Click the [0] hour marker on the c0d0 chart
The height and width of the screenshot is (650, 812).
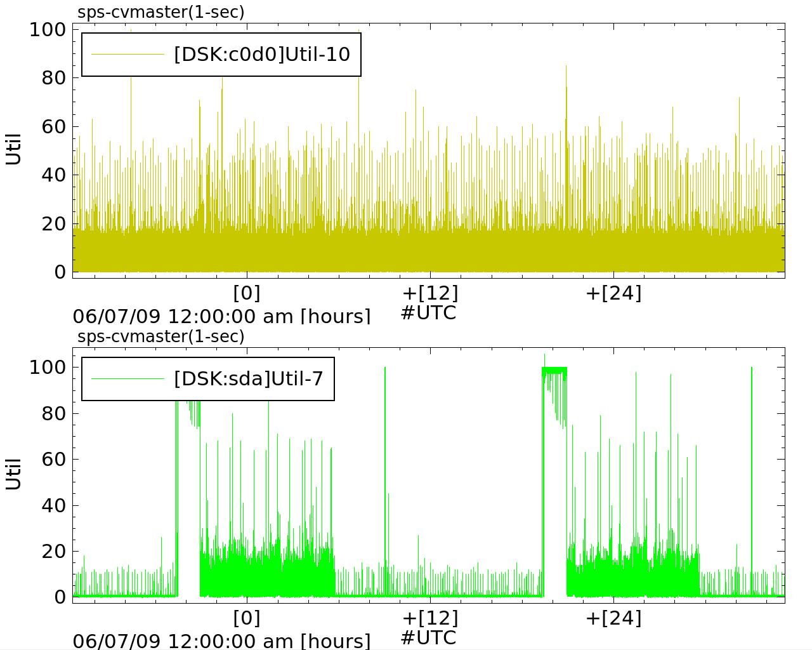247,293
